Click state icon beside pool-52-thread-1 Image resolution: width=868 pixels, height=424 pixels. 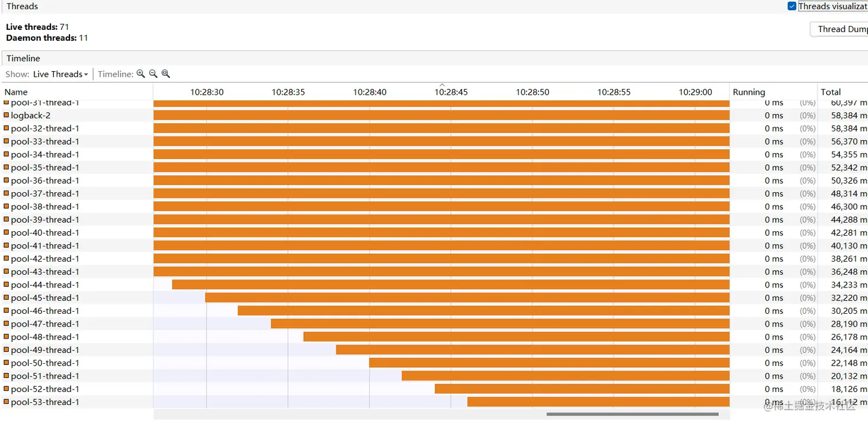[6, 388]
